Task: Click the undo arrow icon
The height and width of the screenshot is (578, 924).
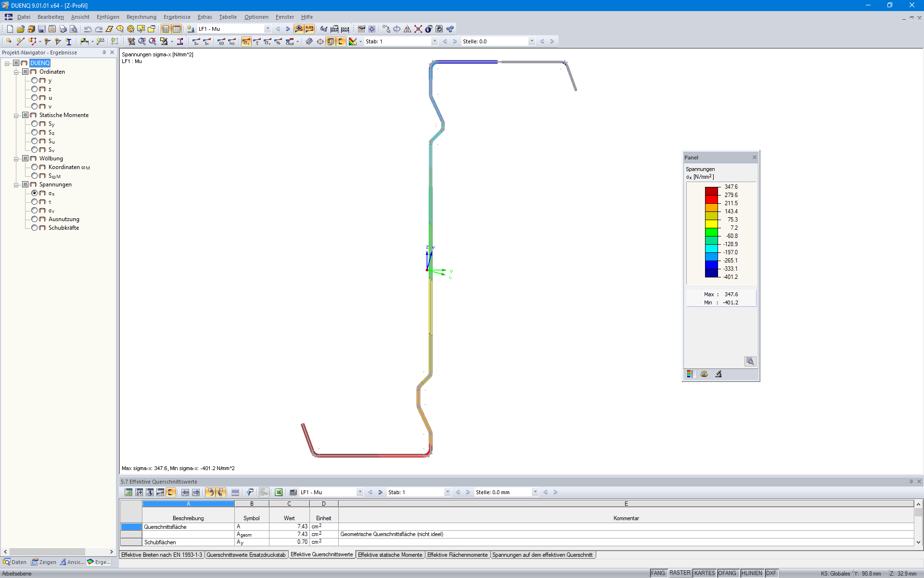Action: (x=88, y=29)
